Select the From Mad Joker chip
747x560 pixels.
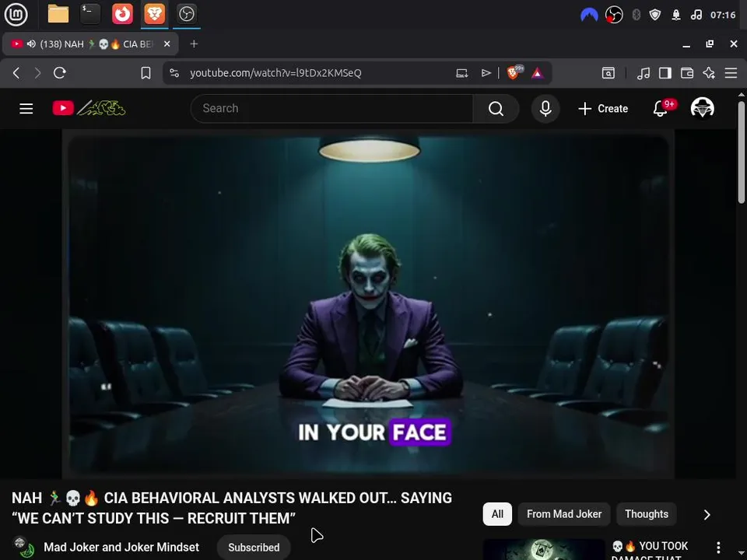coord(564,514)
